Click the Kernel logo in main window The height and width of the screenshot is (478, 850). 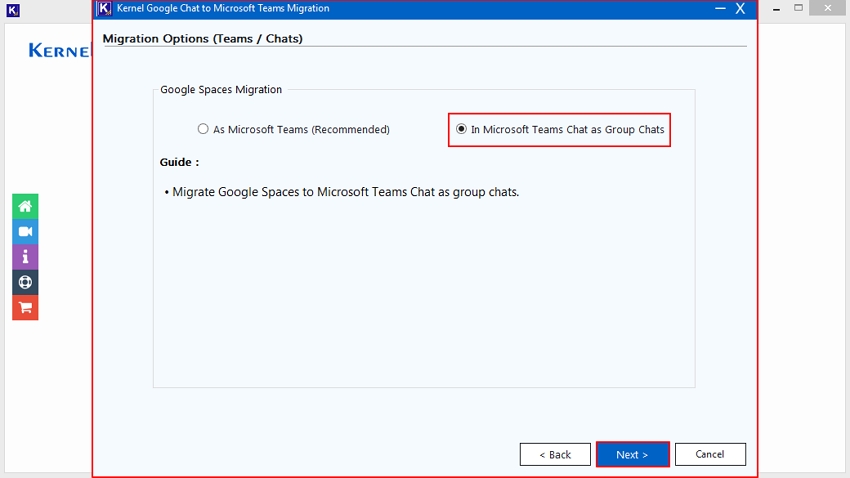pyautogui.click(x=60, y=50)
